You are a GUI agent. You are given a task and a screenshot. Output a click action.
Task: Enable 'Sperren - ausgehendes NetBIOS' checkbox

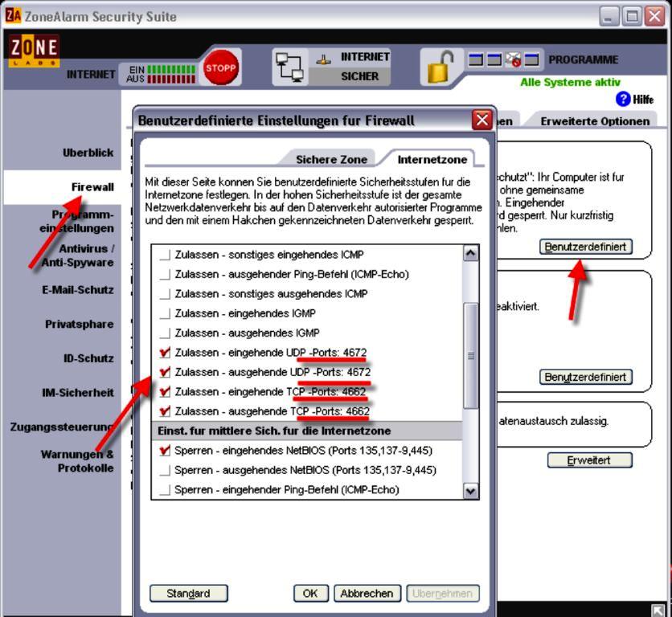165,471
